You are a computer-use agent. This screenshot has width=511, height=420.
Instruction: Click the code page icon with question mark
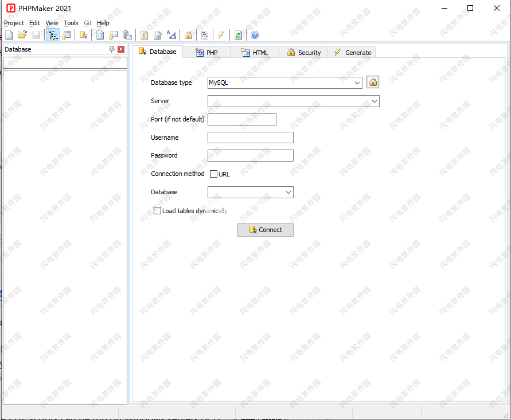coord(100,35)
